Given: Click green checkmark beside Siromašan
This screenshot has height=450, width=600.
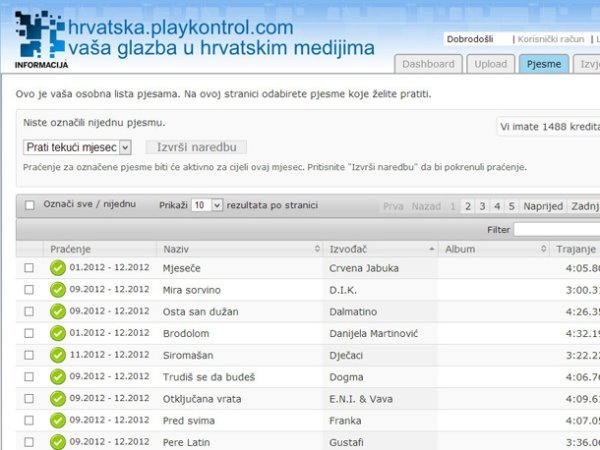Looking at the screenshot, I should [x=58, y=355].
